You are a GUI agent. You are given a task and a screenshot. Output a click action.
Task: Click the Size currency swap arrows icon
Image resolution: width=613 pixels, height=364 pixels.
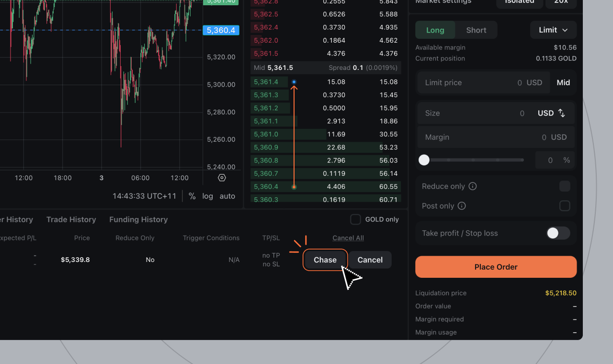(562, 113)
